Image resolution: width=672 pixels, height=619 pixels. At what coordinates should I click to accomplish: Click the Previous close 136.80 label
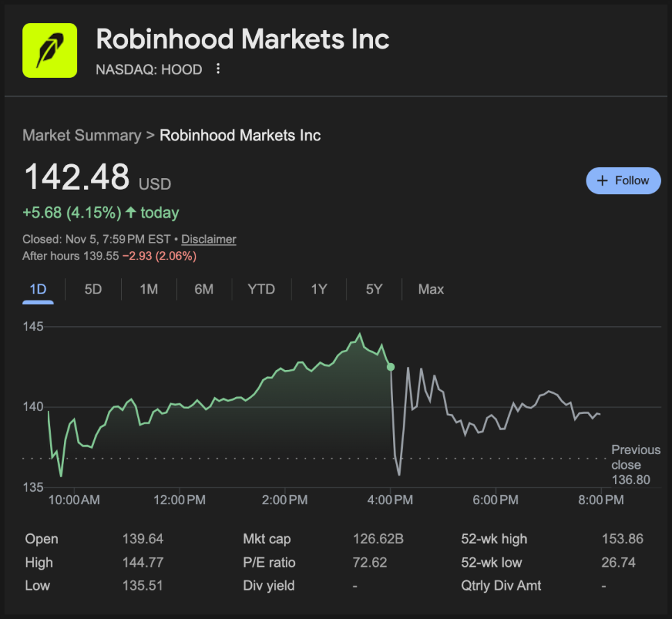[636, 465]
